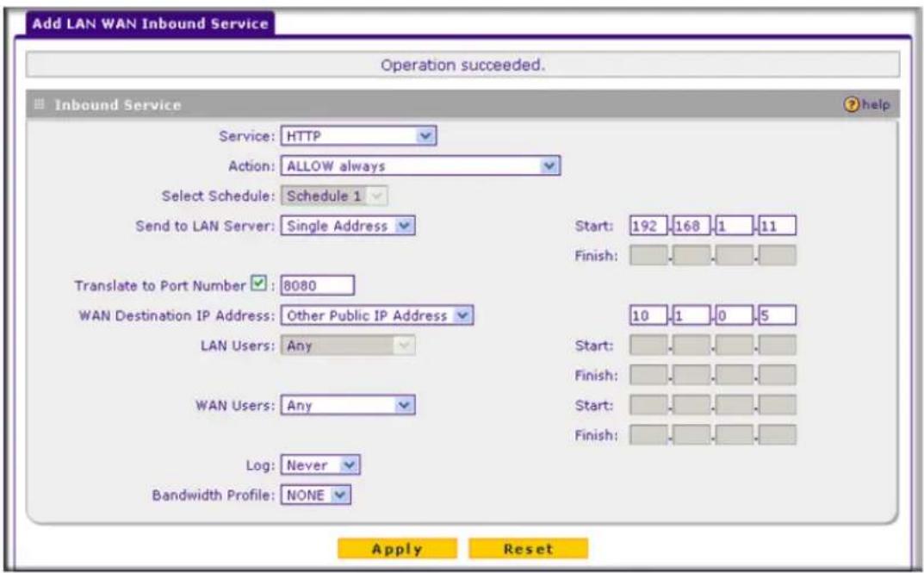Click the Apply button
924x573 pixels.
tap(397, 549)
